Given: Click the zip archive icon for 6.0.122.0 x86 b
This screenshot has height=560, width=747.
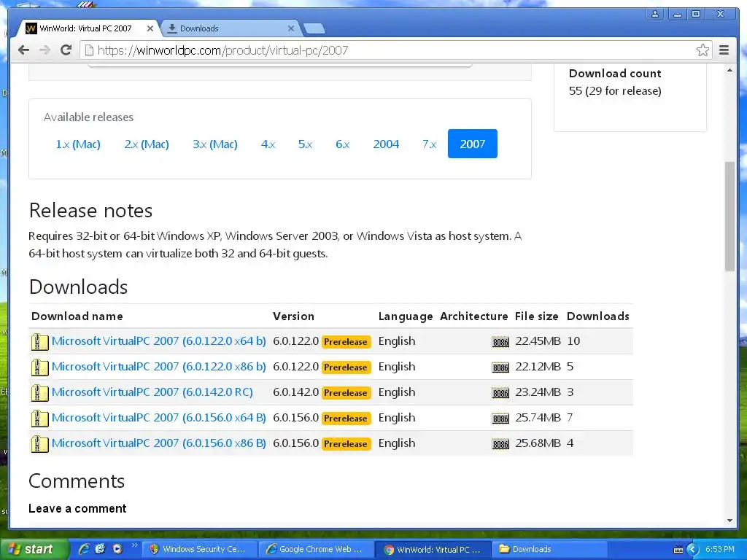Looking at the screenshot, I should tap(40, 367).
